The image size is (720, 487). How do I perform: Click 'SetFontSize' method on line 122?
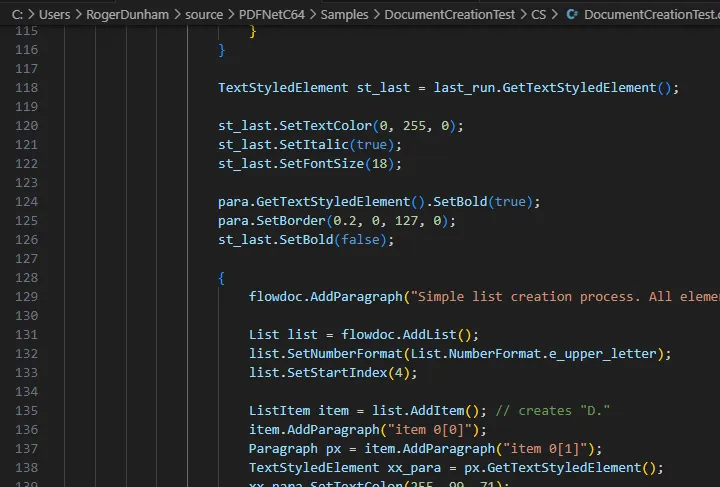tap(321, 163)
